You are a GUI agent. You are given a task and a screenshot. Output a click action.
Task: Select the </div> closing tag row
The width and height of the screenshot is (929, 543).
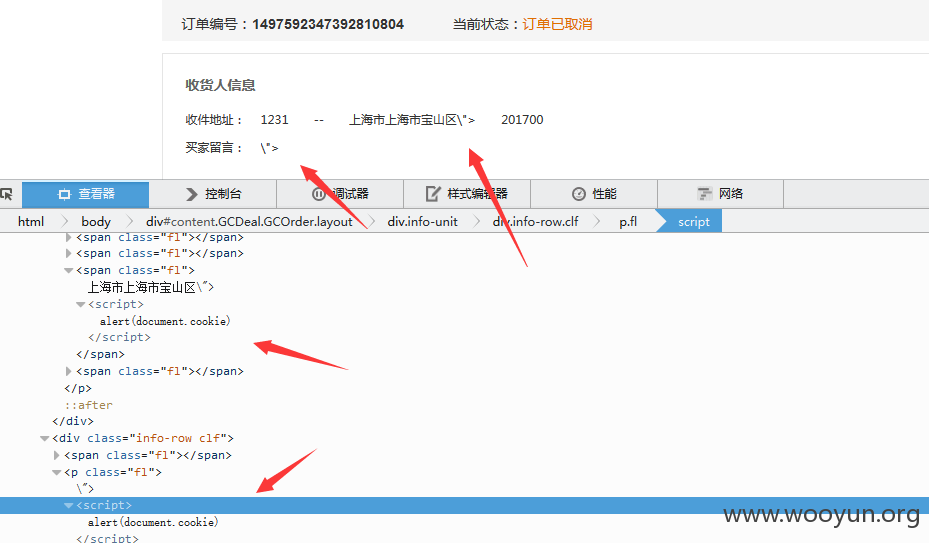73,421
